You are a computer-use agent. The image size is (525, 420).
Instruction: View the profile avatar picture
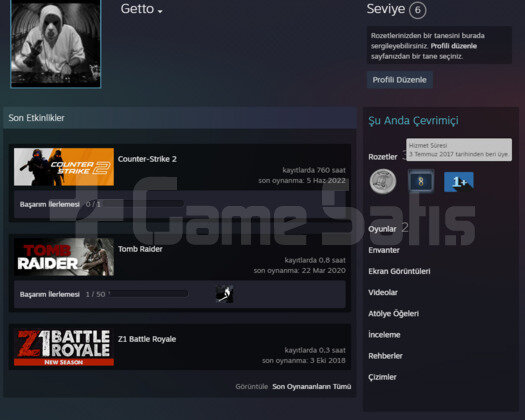click(x=56, y=43)
